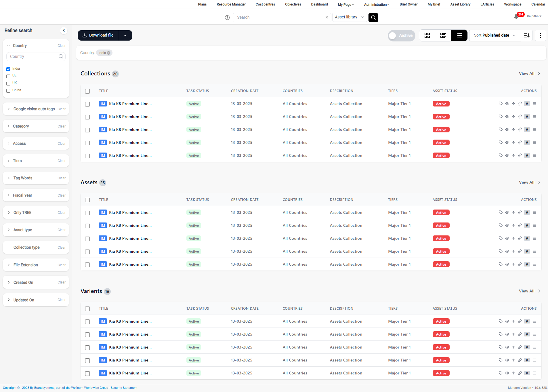Switch to grid tile view
The image size is (548, 392).
pos(427,35)
